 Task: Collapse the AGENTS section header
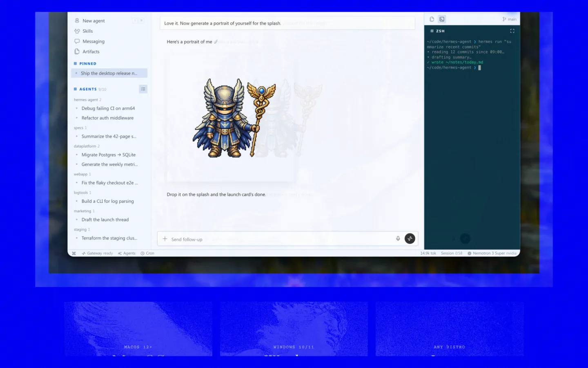pos(88,89)
